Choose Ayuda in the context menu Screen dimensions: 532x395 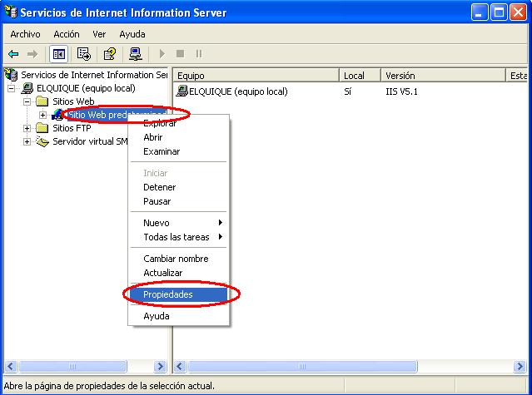(x=178, y=316)
